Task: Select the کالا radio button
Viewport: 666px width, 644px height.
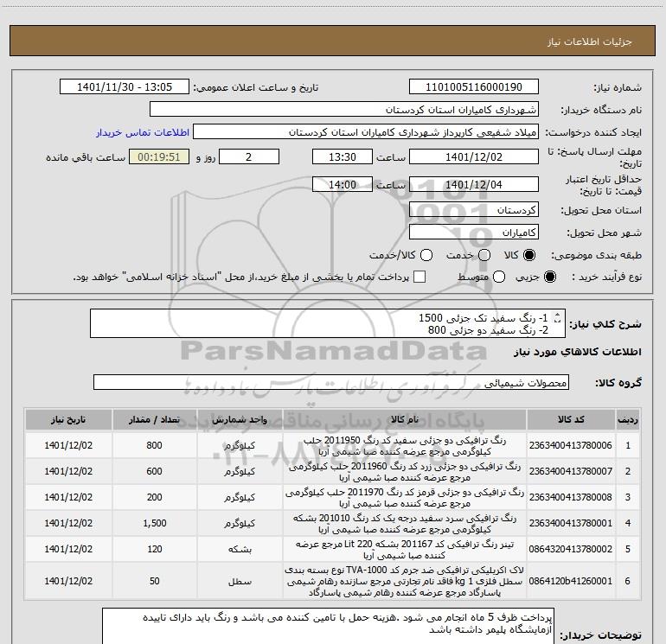Action: 529,255
